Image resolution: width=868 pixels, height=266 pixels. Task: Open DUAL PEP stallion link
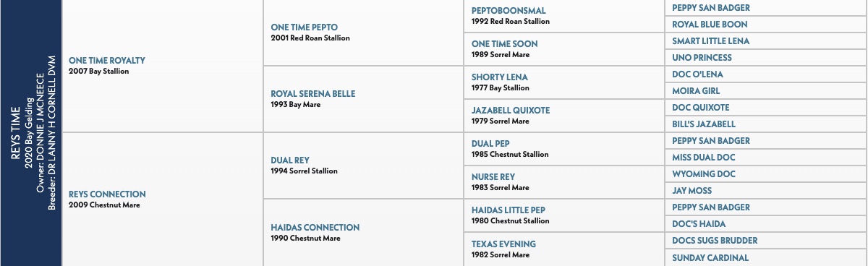tap(490, 144)
